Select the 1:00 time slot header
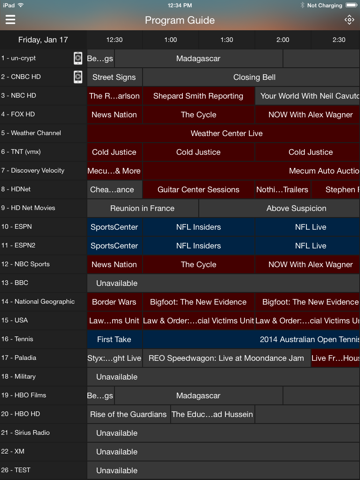Screen dimensions: 360x480 [171, 40]
